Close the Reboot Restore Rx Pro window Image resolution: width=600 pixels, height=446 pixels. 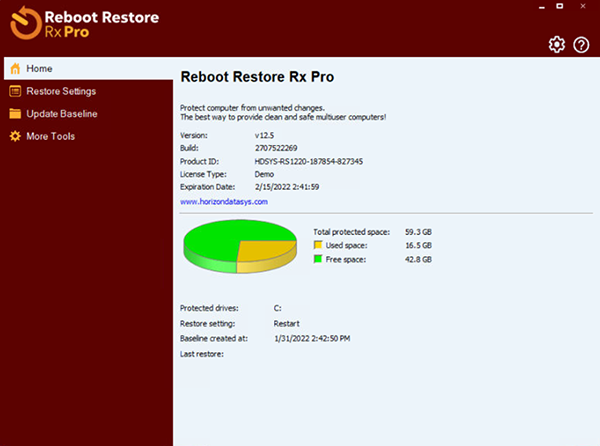pyautogui.click(x=583, y=6)
